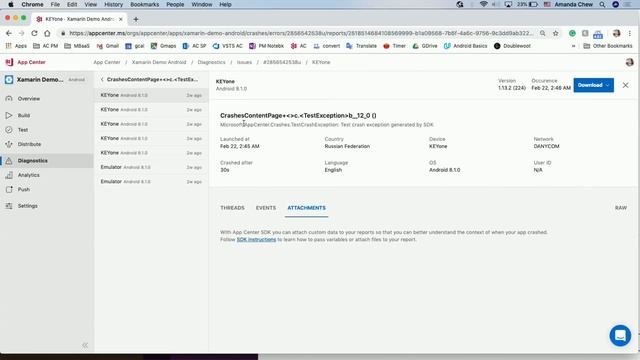Open the Other Bookmarks folder

coord(608,46)
